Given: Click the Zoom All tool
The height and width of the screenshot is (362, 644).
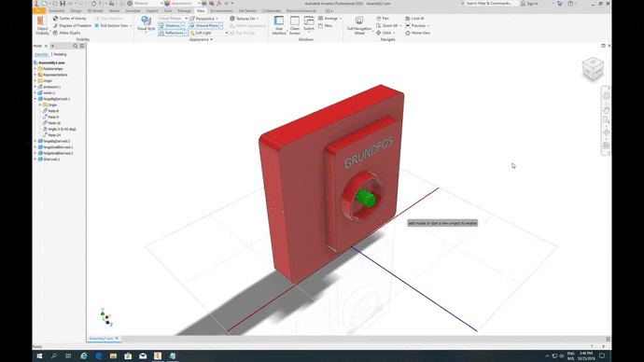Looking at the screenshot, I should [x=386, y=25].
